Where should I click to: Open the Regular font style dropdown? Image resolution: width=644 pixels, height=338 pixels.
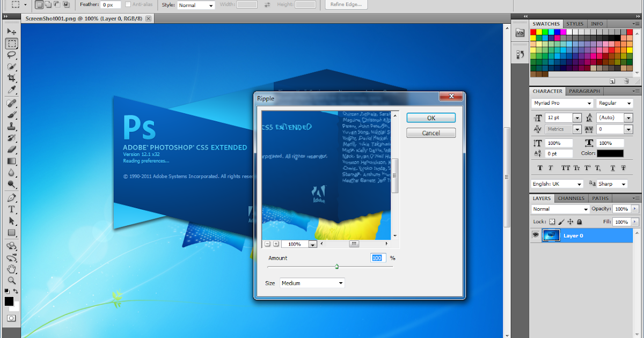tap(616, 102)
